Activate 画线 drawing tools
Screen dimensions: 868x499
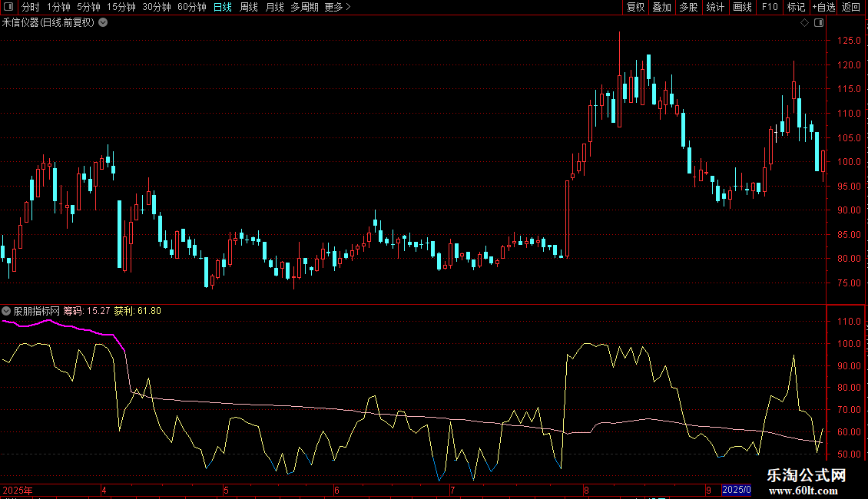pyautogui.click(x=742, y=7)
